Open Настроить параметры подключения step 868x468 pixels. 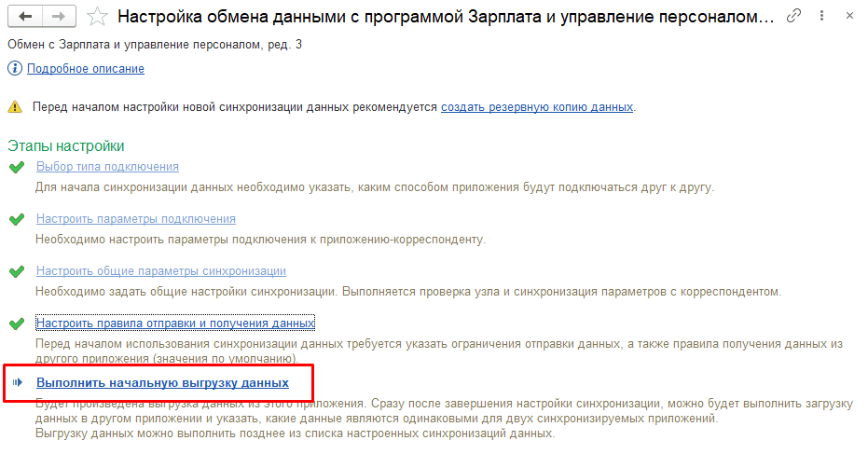coord(135,219)
